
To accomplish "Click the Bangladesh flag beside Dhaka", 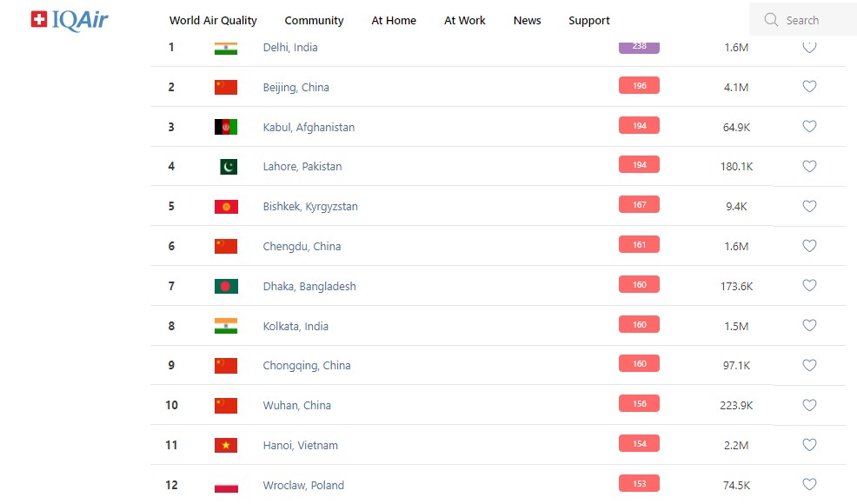I will point(226,286).
